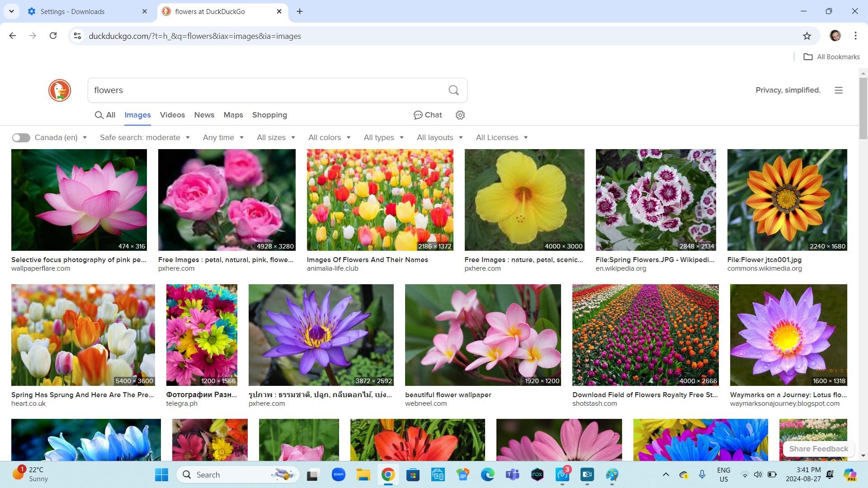The image size is (868, 488).
Task: Click the microphone icon in system tray
Action: [702, 474]
